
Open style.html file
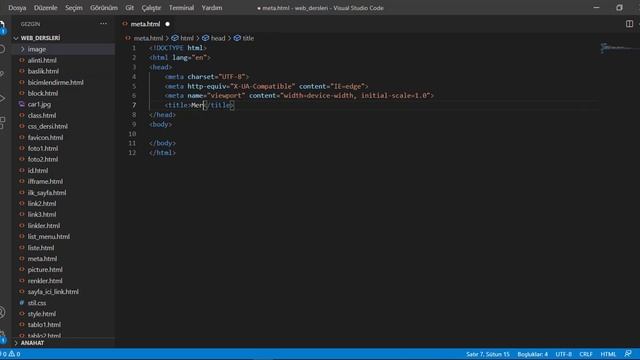click(42, 313)
